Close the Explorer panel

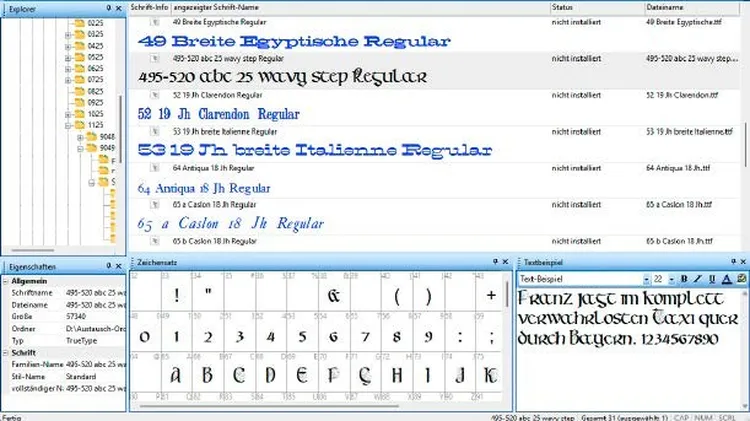coord(119,7)
